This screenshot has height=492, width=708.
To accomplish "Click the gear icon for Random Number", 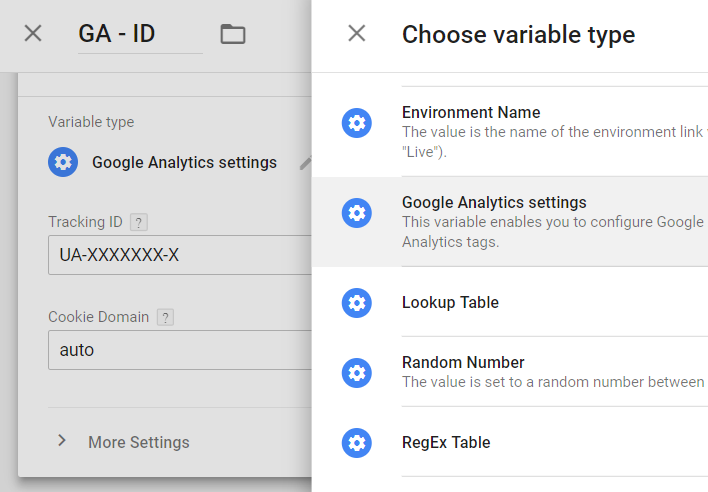I will (x=357, y=372).
